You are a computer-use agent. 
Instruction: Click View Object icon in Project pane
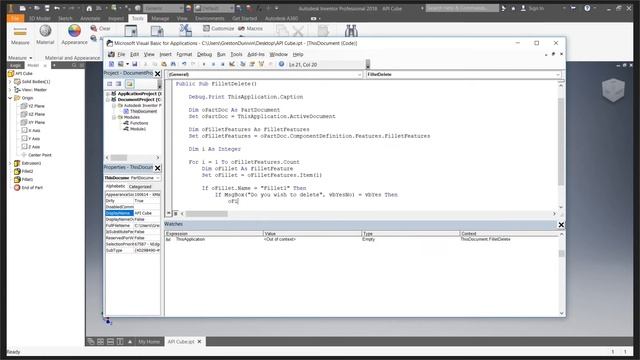click(x=118, y=84)
